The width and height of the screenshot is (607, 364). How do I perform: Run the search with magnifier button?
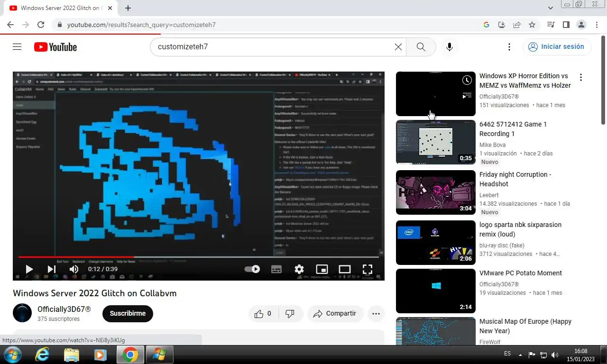(421, 47)
